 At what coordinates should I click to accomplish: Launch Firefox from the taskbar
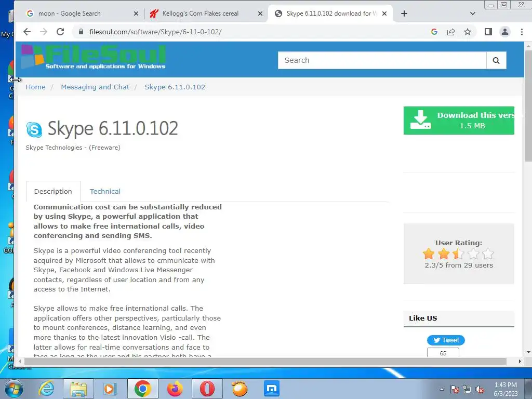point(175,389)
